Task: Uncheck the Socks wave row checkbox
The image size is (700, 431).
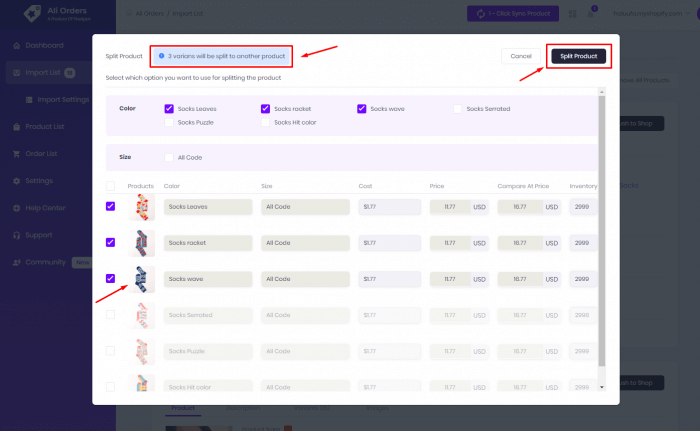Action: [x=110, y=279]
